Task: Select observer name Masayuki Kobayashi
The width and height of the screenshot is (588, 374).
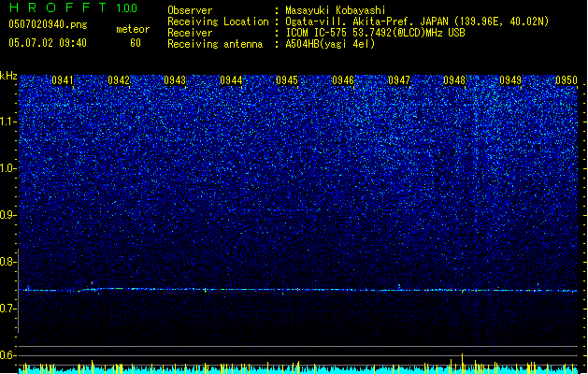Action: [336, 10]
